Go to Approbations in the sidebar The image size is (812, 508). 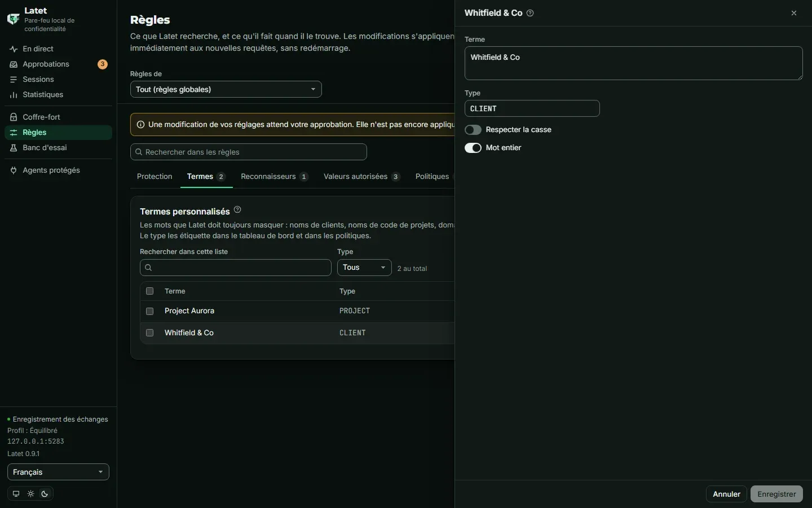coord(58,64)
